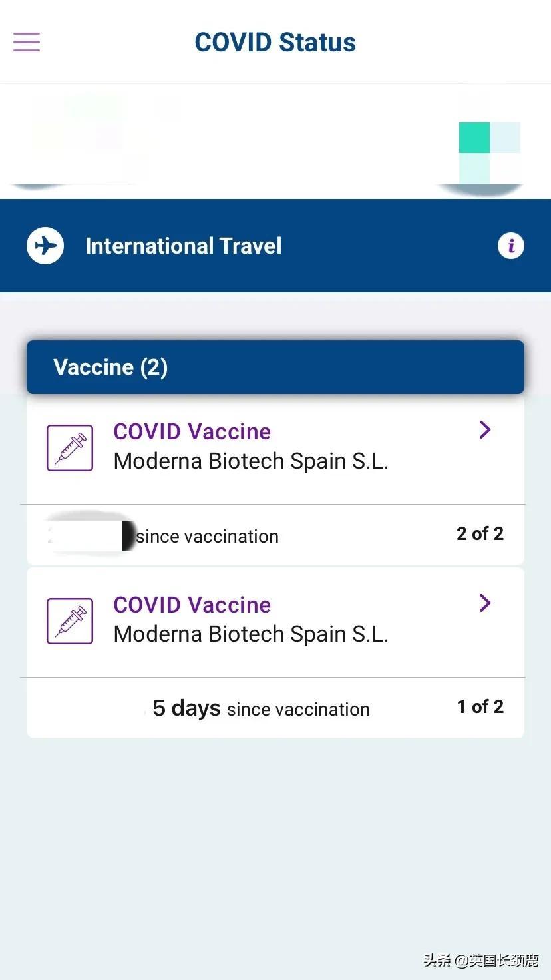551x980 pixels.
Task: Expand vaccine record for dose 1 of 2
Action: (485, 603)
